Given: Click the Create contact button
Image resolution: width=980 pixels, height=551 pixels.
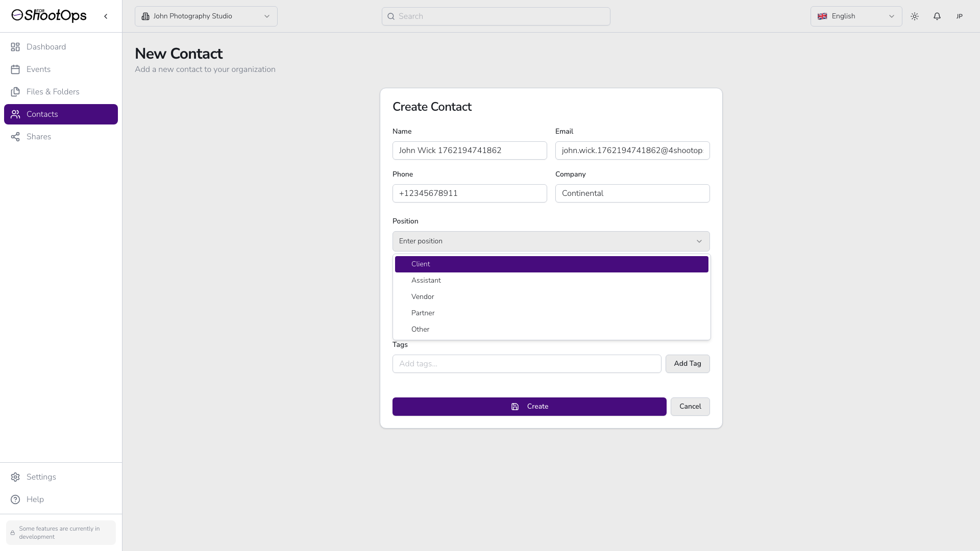Looking at the screenshot, I should (x=529, y=407).
